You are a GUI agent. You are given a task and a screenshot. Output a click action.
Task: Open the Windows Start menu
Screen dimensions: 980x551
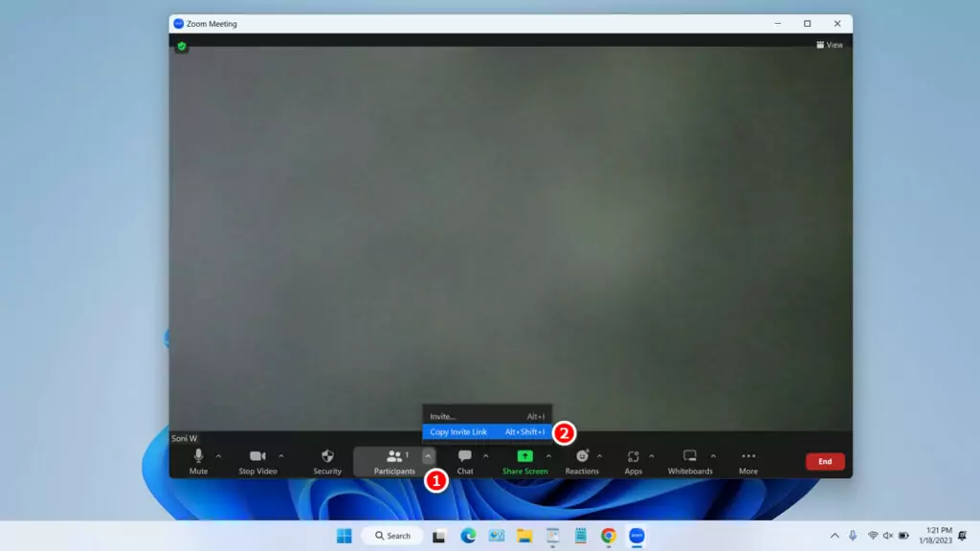tap(345, 536)
